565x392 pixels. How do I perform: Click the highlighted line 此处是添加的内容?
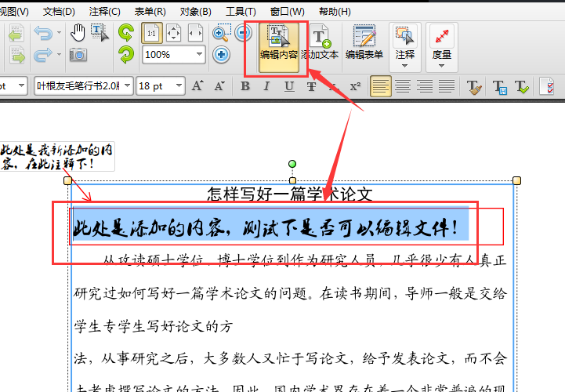tap(266, 228)
